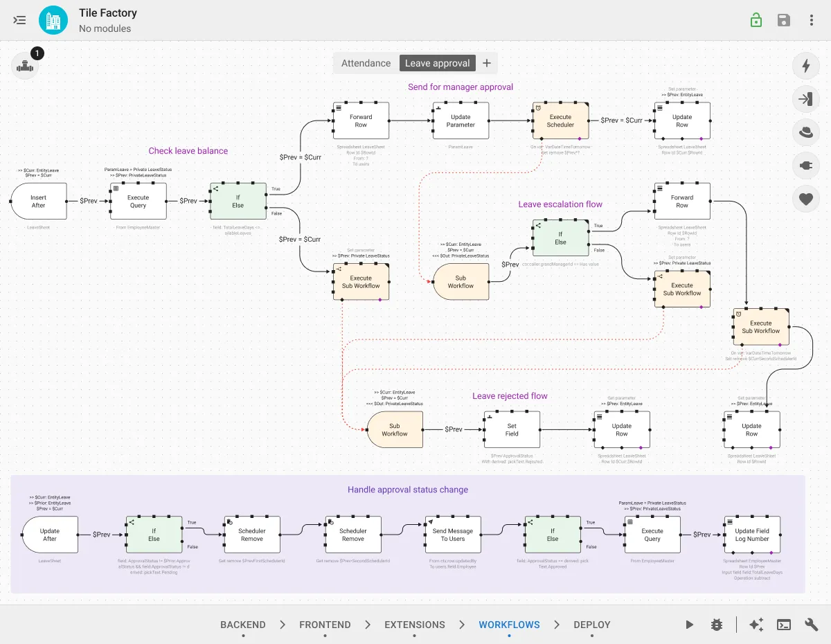Add a new workflow with the + button
This screenshot has height=644, width=831.
[487, 62]
